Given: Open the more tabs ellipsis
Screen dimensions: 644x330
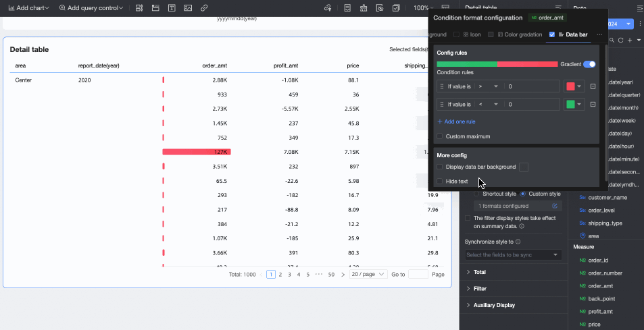Looking at the screenshot, I should coord(599,35).
